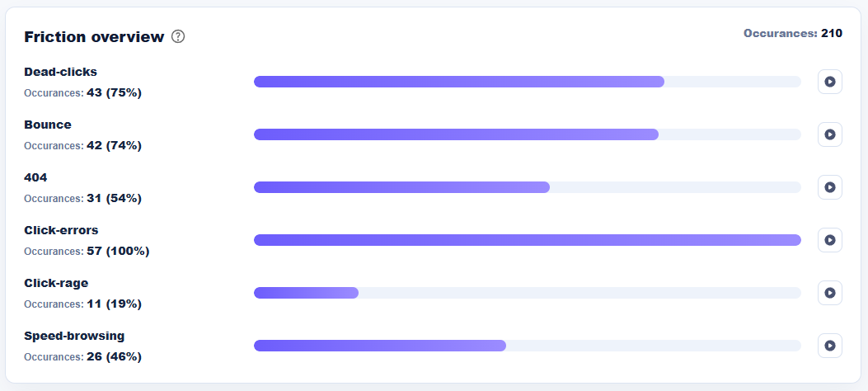Click the total Occurances 210 counter
Image resolution: width=868 pixels, height=391 pixels.
click(793, 33)
